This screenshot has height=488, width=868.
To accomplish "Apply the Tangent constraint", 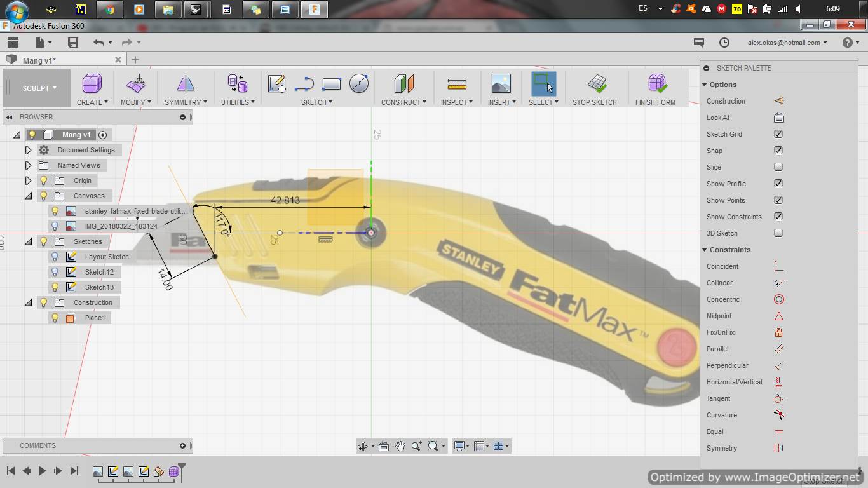I will 778,398.
